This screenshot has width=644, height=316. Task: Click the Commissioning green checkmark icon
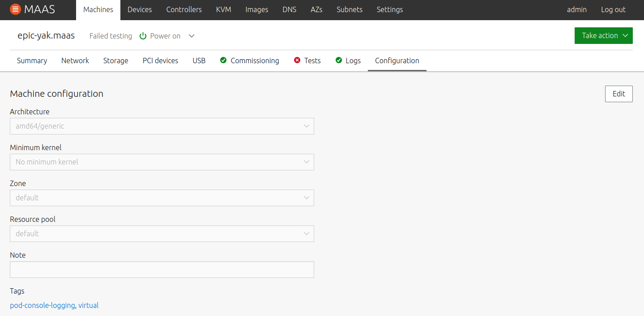coord(223,61)
